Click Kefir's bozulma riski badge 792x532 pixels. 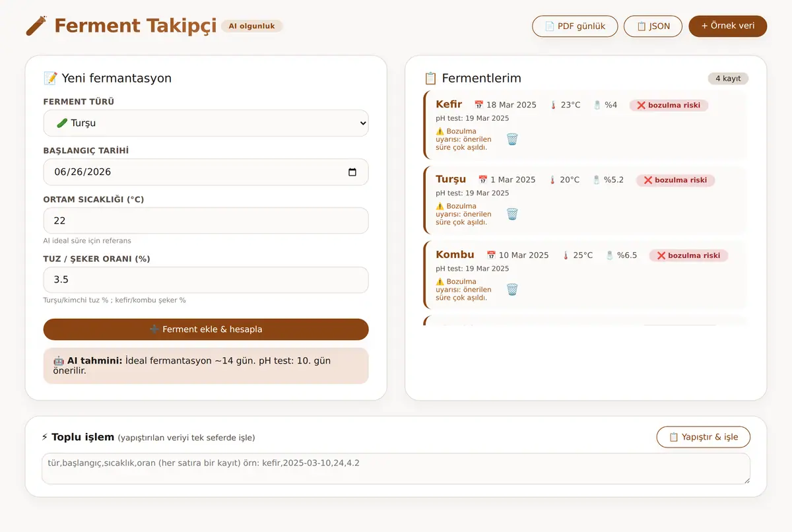669,105
